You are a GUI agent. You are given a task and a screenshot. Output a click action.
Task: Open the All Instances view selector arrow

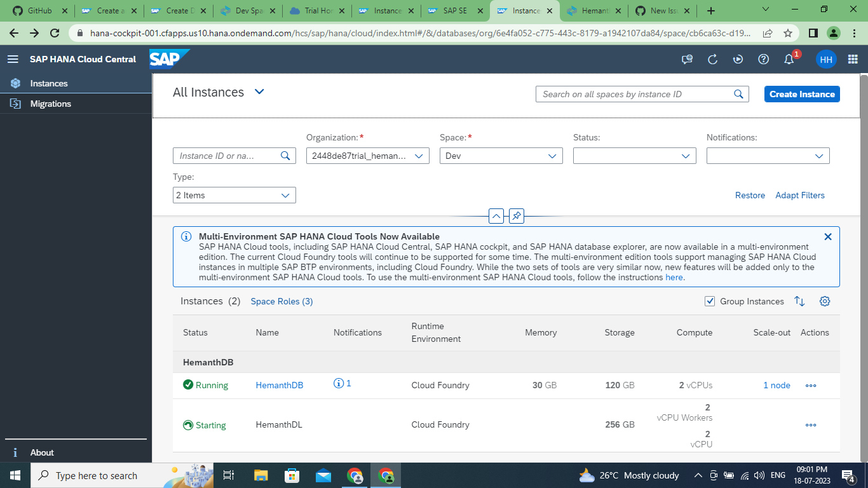click(259, 91)
